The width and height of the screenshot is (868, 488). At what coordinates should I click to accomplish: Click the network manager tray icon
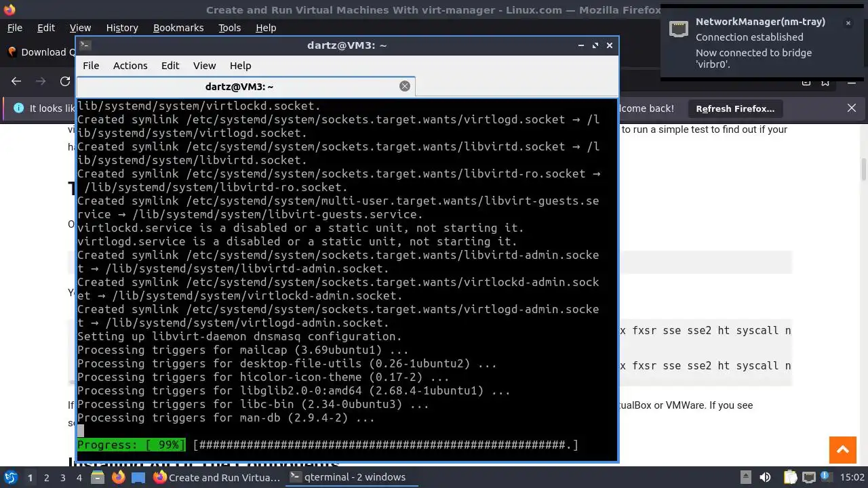click(x=809, y=477)
